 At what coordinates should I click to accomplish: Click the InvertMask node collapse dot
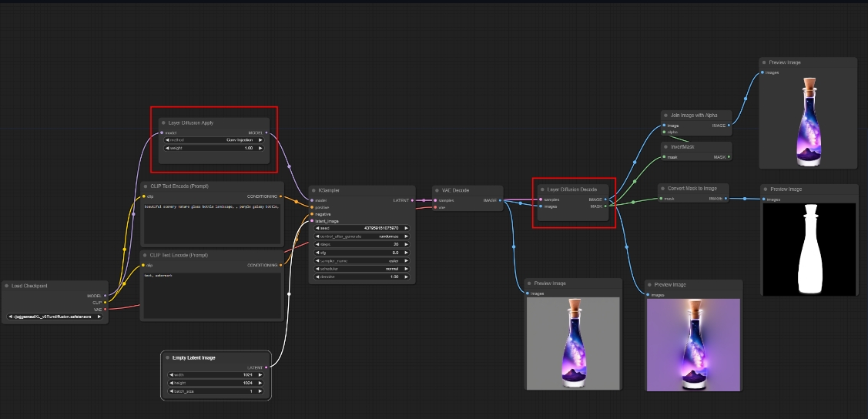[x=664, y=146]
